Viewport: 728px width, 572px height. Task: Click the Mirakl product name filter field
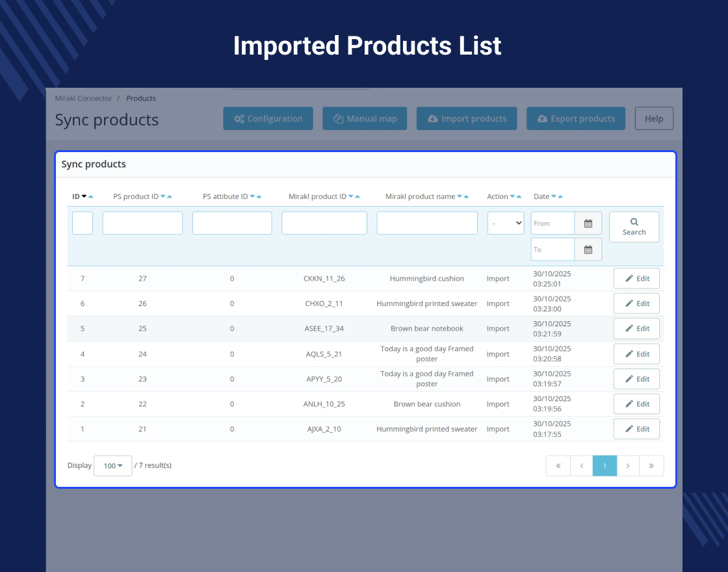(427, 224)
